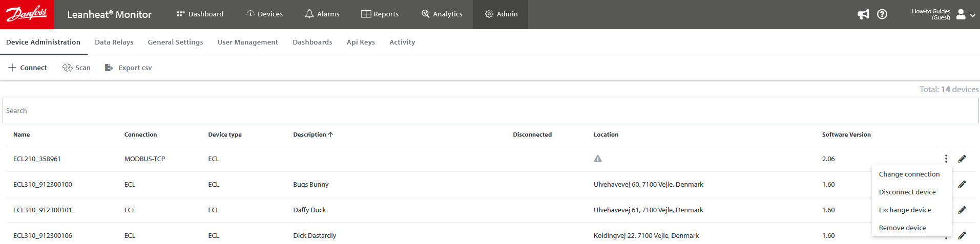Expand the Guest user account dropdown

(x=966, y=14)
